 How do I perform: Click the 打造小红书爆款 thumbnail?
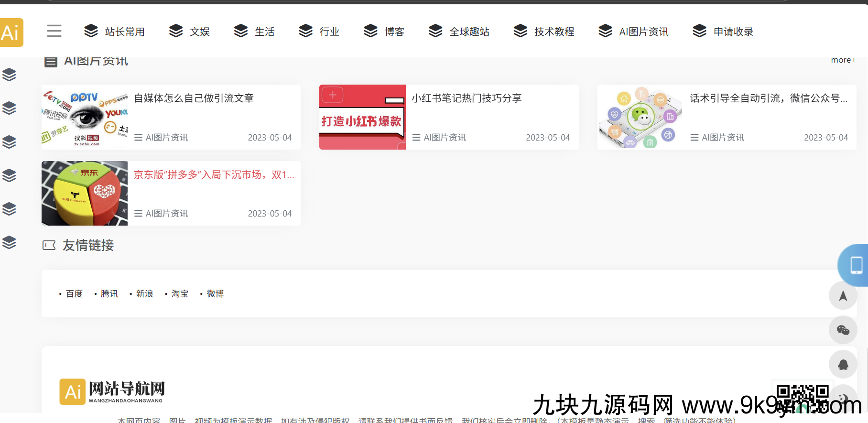(x=362, y=117)
